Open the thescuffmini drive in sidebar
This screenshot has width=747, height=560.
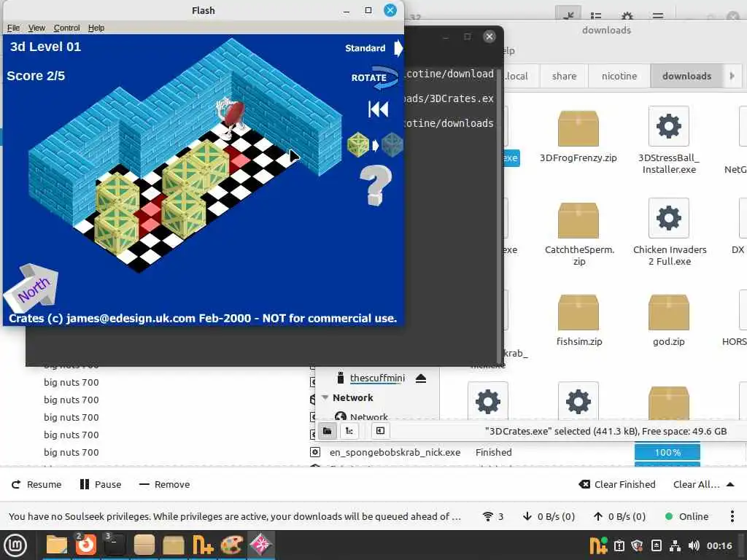377,378
